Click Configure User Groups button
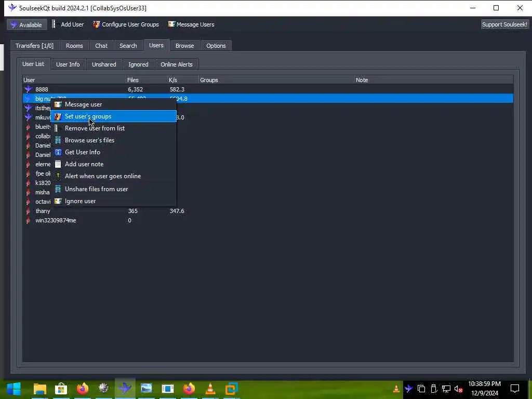 click(126, 24)
